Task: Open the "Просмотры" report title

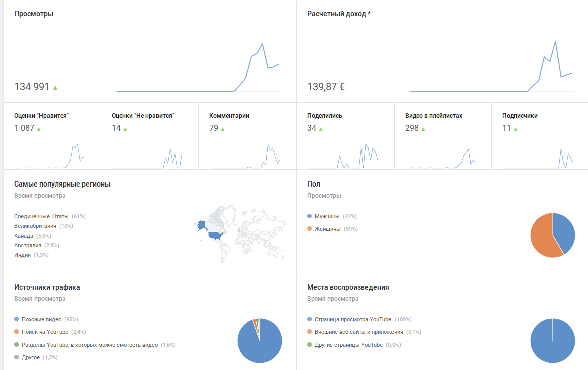Action: click(34, 14)
